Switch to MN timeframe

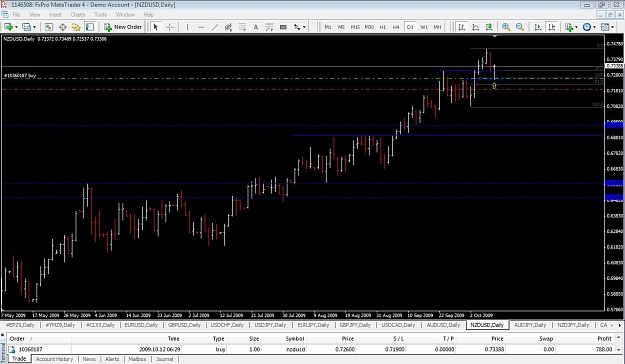437,27
